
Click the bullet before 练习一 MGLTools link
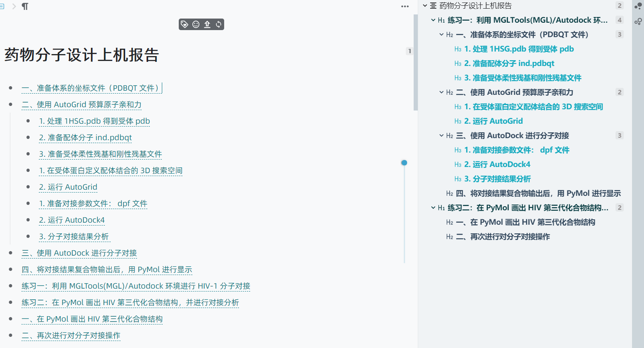point(11,286)
